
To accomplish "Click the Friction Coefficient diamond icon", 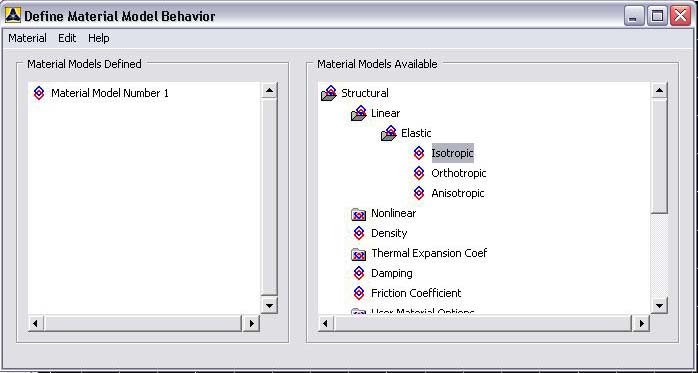I will (x=359, y=293).
